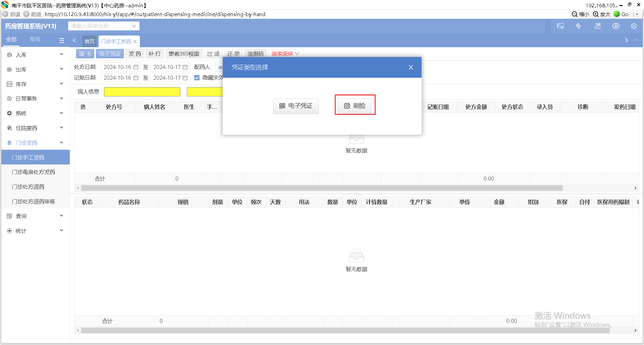
Task: Switch to the 首页 tab
Action: pyautogui.click(x=90, y=42)
